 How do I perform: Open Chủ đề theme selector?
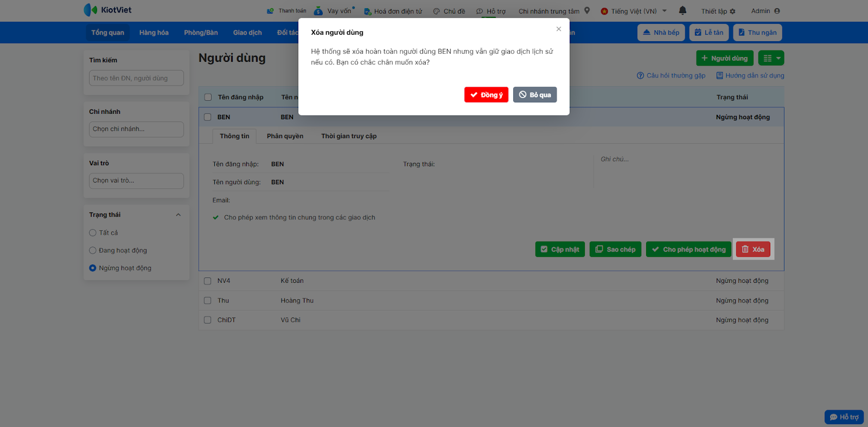tap(449, 11)
